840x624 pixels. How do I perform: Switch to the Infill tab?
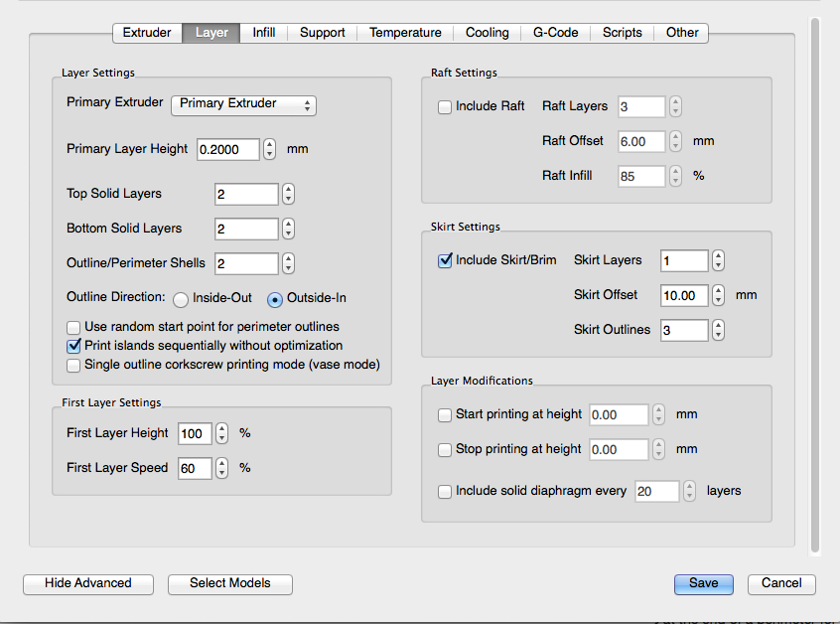tap(263, 33)
